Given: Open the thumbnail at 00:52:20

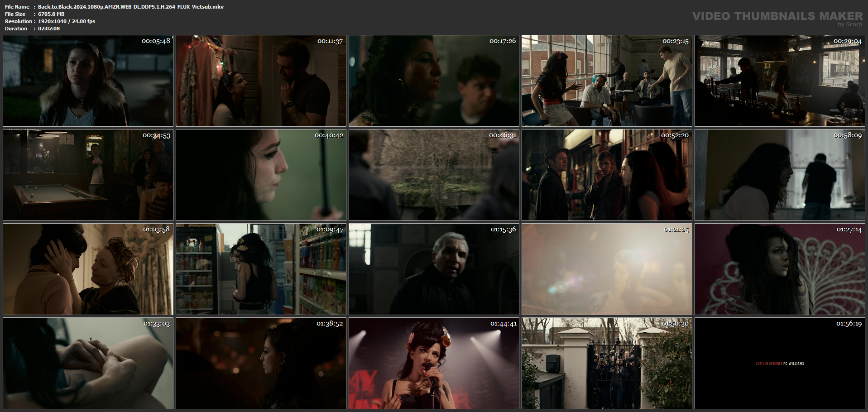Looking at the screenshot, I should click(607, 175).
